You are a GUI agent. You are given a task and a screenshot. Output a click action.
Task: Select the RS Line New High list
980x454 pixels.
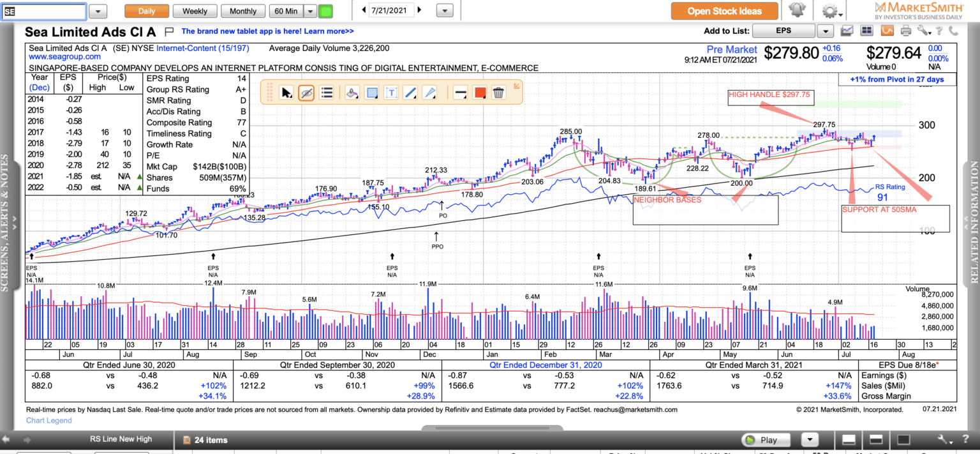(x=121, y=439)
